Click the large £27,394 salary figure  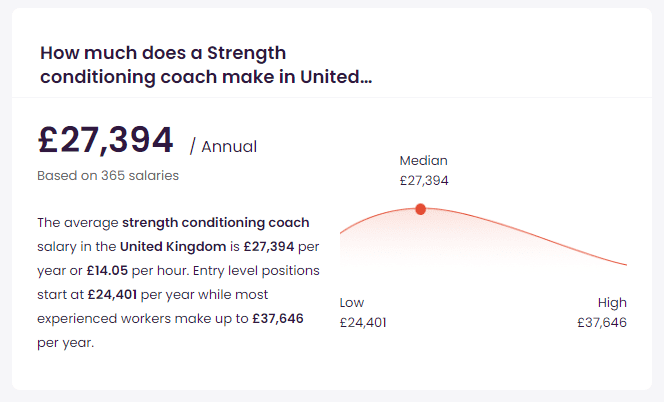(x=106, y=141)
